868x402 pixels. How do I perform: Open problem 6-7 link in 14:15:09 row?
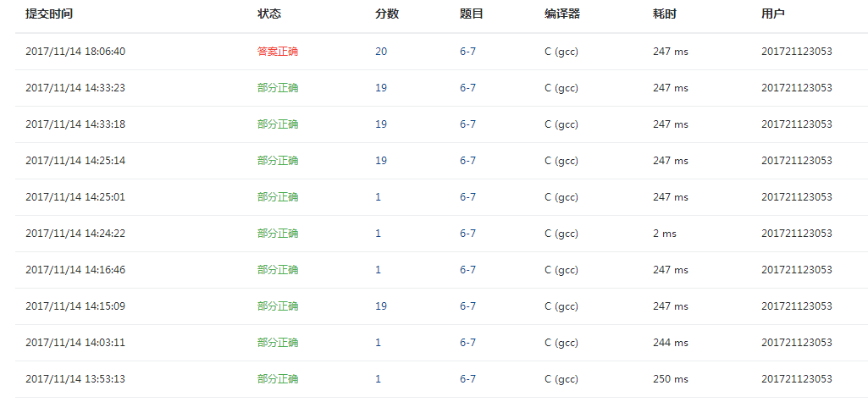[x=467, y=306]
